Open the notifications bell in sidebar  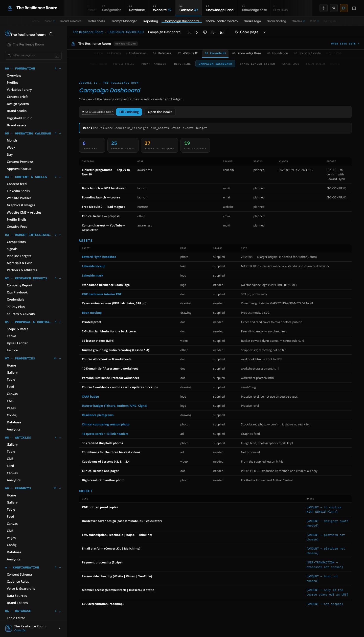(x=51, y=34)
